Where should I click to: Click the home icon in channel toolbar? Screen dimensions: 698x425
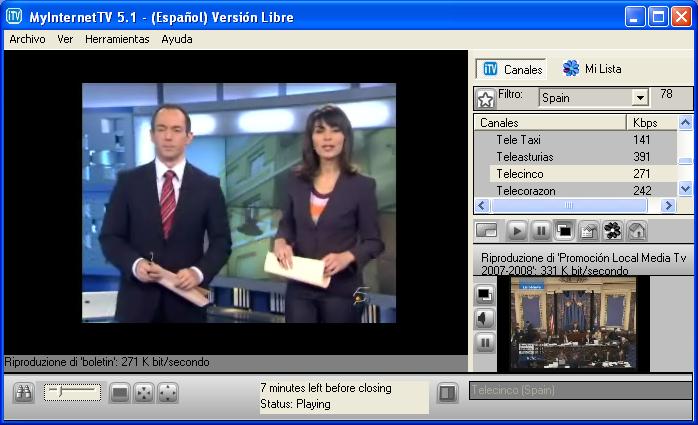tap(637, 231)
